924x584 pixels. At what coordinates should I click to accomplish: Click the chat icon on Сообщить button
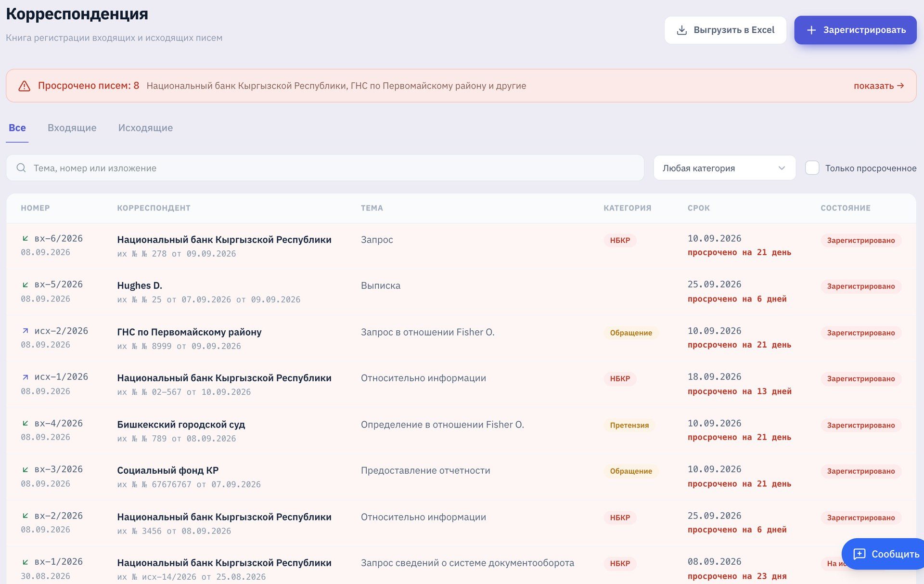point(859,554)
